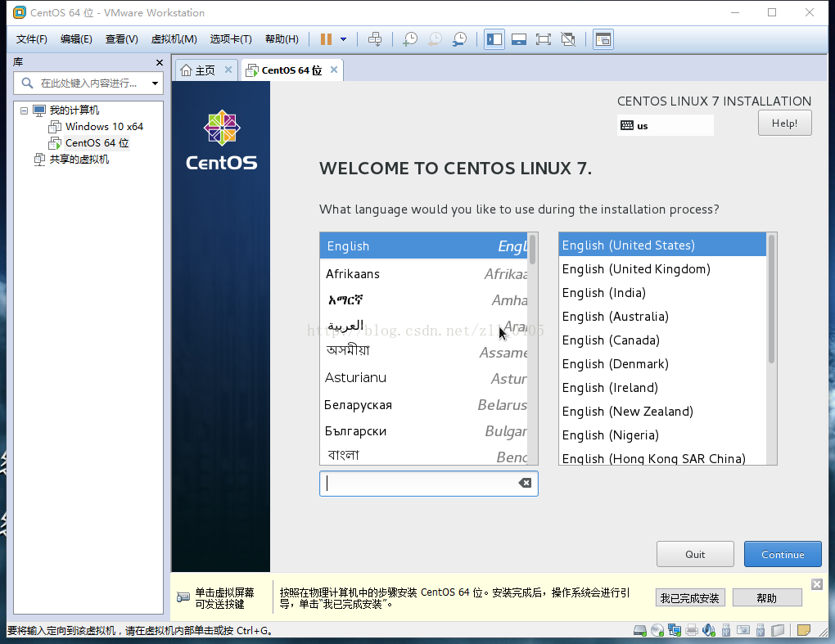Image resolution: width=835 pixels, height=644 pixels.
Task: Open the 编辑(E) menu
Action: 76,38
